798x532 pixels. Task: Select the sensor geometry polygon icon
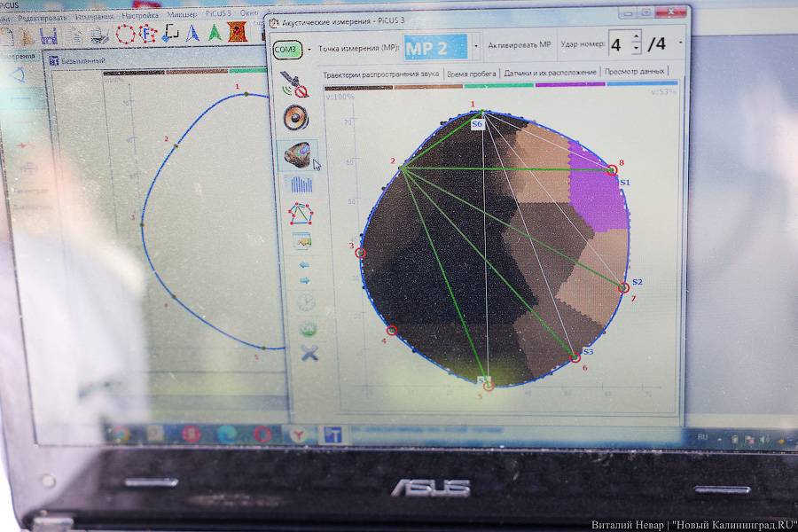coord(297,214)
